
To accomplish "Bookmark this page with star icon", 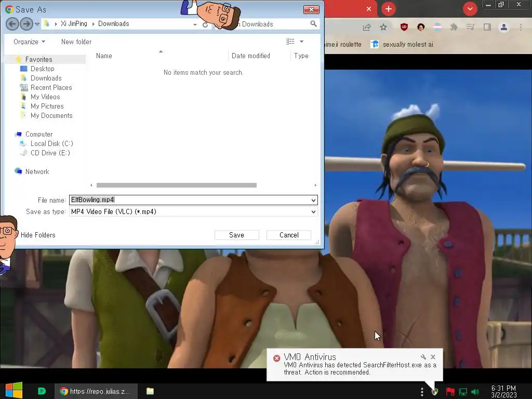I will 383,27.
